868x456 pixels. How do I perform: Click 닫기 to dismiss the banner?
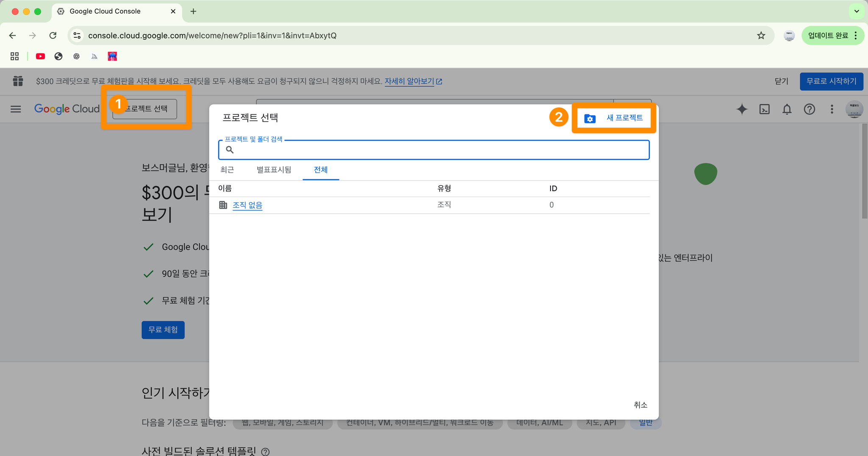(782, 81)
